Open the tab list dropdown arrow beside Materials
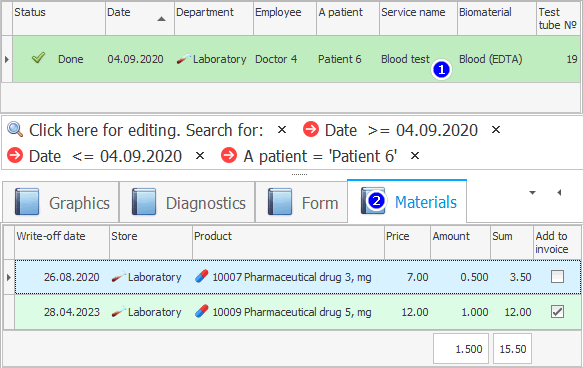Image resolution: width=583 pixels, height=368 pixels. (532, 193)
